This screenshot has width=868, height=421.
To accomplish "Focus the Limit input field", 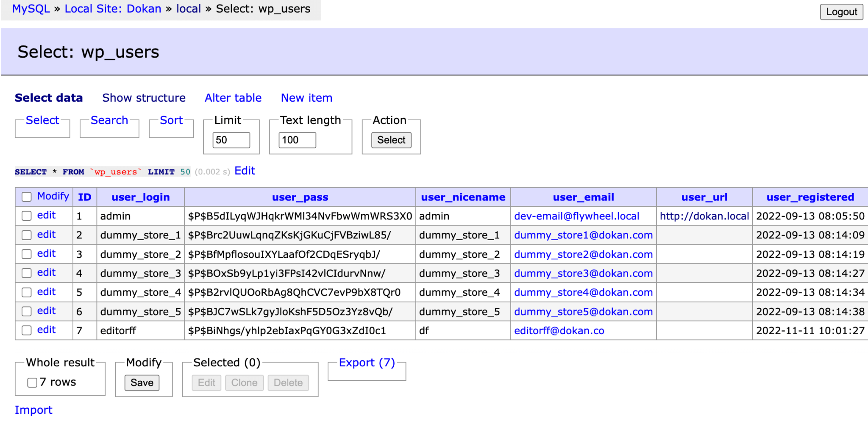I will pyautogui.click(x=231, y=140).
